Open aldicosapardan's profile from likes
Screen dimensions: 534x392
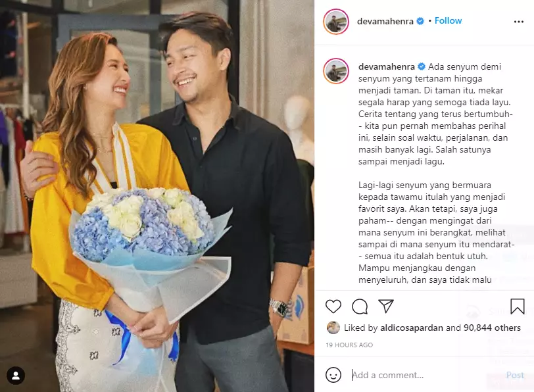tap(412, 328)
